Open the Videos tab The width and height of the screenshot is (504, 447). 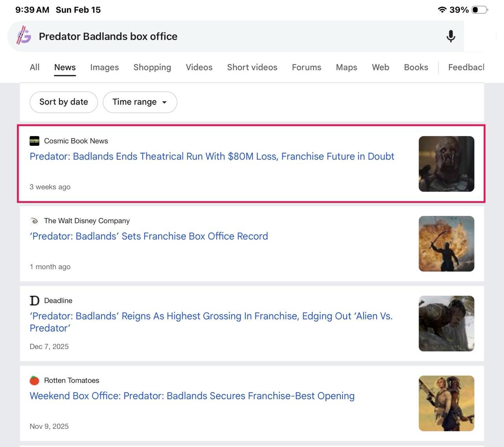click(x=199, y=67)
